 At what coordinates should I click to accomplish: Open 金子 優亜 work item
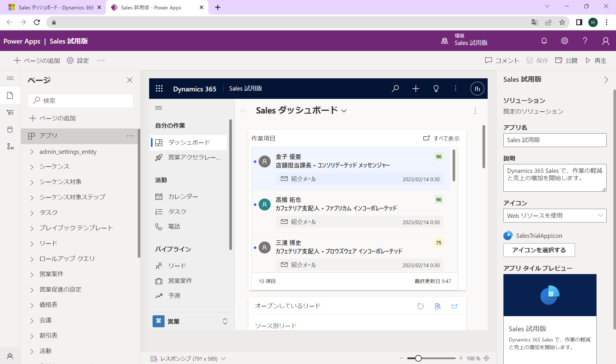[351, 168]
